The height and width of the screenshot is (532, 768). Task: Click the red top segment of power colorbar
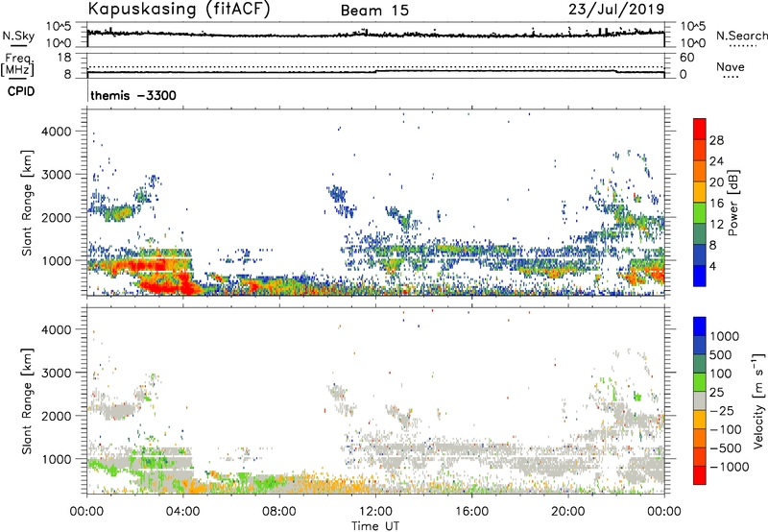tap(700, 129)
